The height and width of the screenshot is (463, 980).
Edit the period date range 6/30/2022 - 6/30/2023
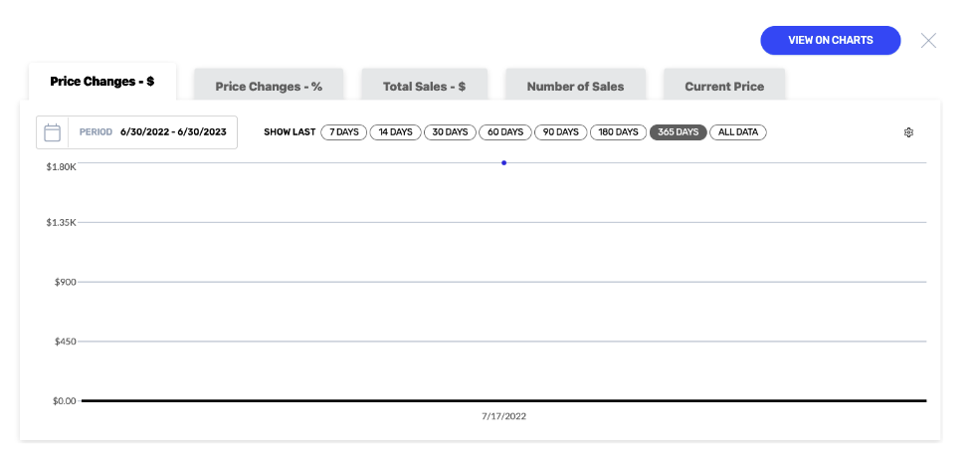(x=174, y=132)
